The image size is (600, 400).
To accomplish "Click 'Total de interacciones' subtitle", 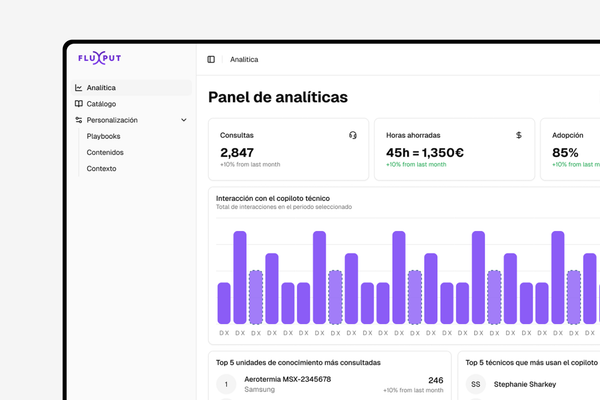I will point(284,207).
